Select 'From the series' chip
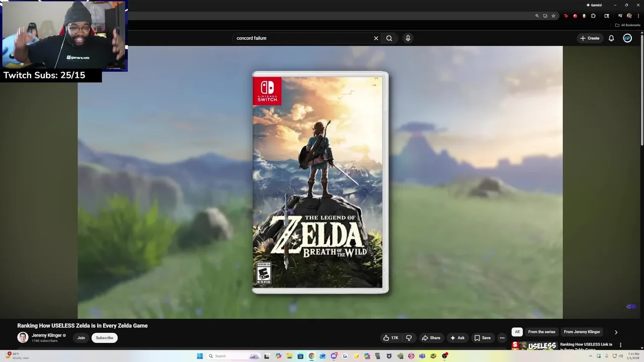 point(542,332)
